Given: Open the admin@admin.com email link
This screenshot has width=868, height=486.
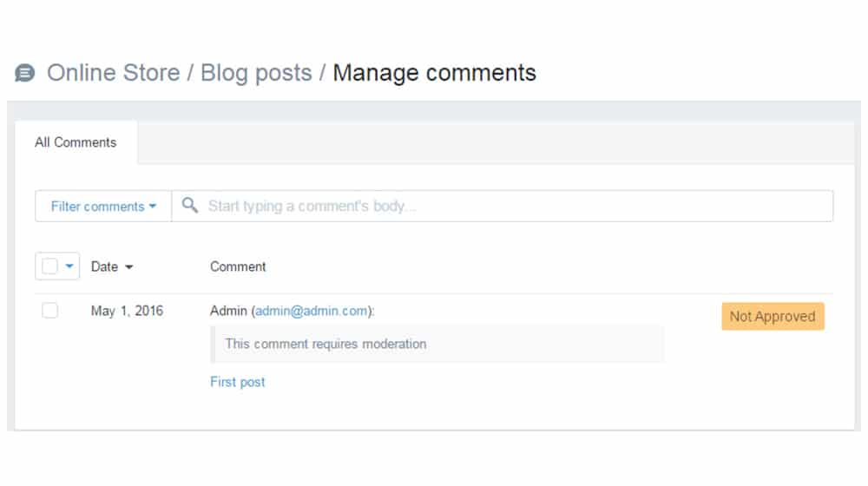Looking at the screenshot, I should [311, 311].
